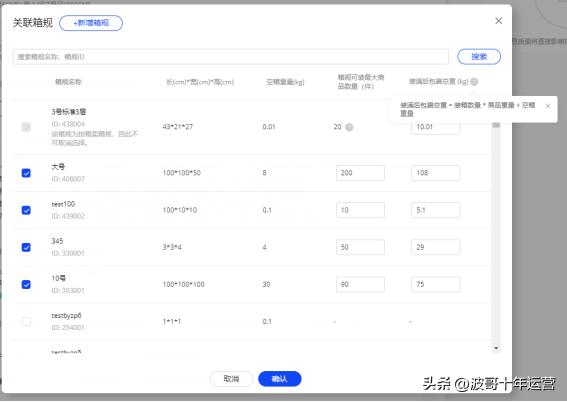Screen dimensions: 567x402
Task: Edit the test100 quantity field showing 10
Action: (x=360, y=210)
